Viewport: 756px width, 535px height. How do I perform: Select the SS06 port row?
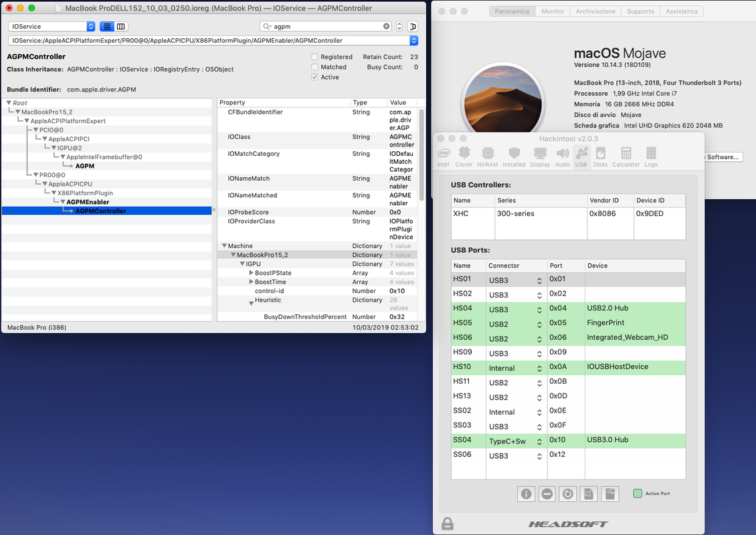coord(568,455)
